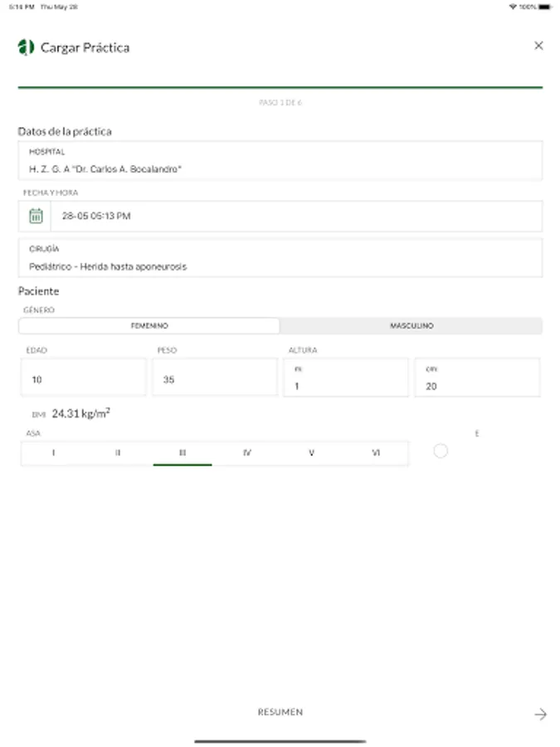Viewport: 560px width, 747px height.
Task: Check the Wi-Fi status icon
Action: point(514,7)
